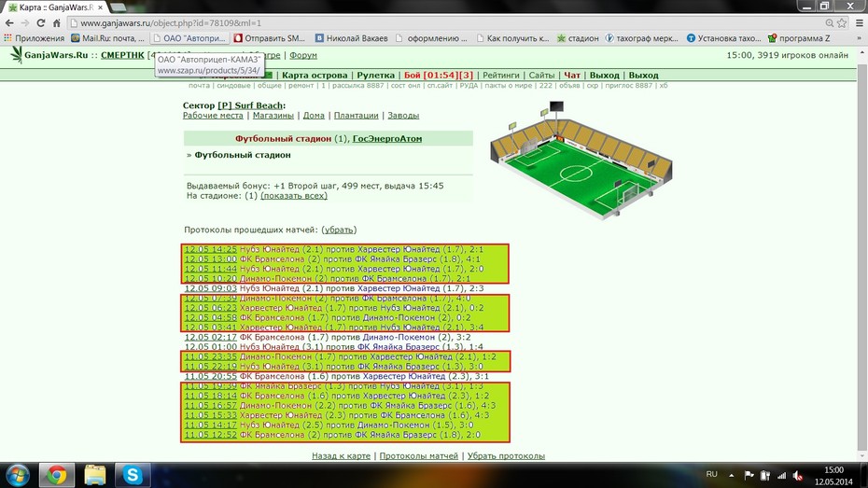This screenshot has width=868, height=488.
Task: Reload the page with refresh icon
Action: click(x=40, y=23)
